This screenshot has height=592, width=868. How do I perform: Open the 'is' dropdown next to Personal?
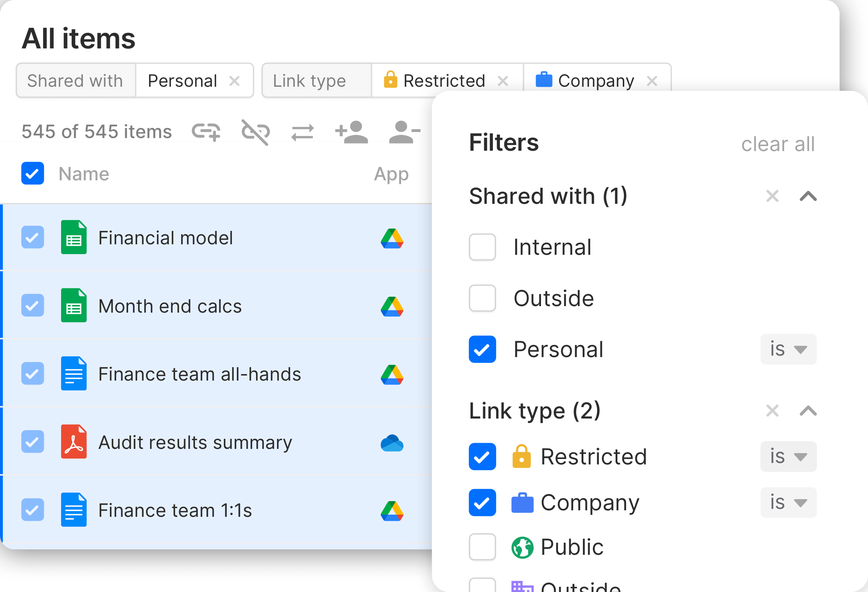tap(788, 349)
